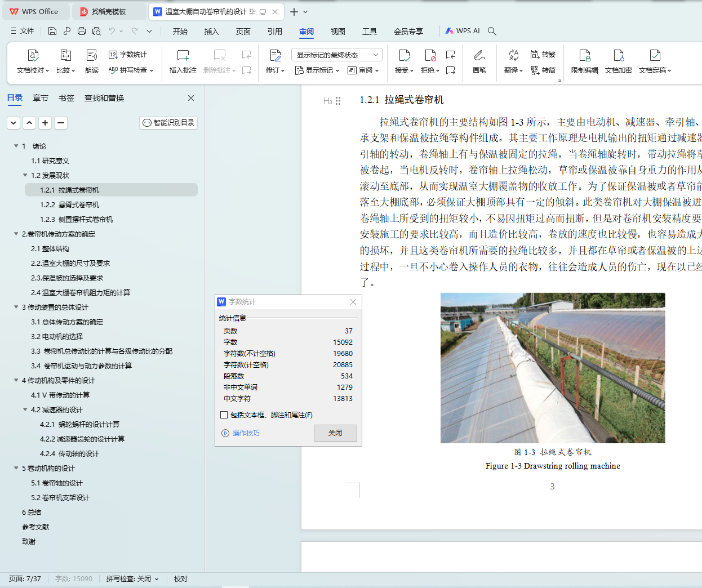Select the 章节 navigation pane tab
The height and width of the screenshot is (588, 702).
pos(41,98)
